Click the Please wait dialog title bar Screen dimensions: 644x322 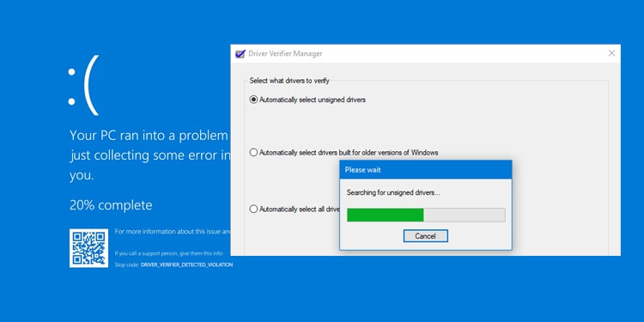(426, 170)
